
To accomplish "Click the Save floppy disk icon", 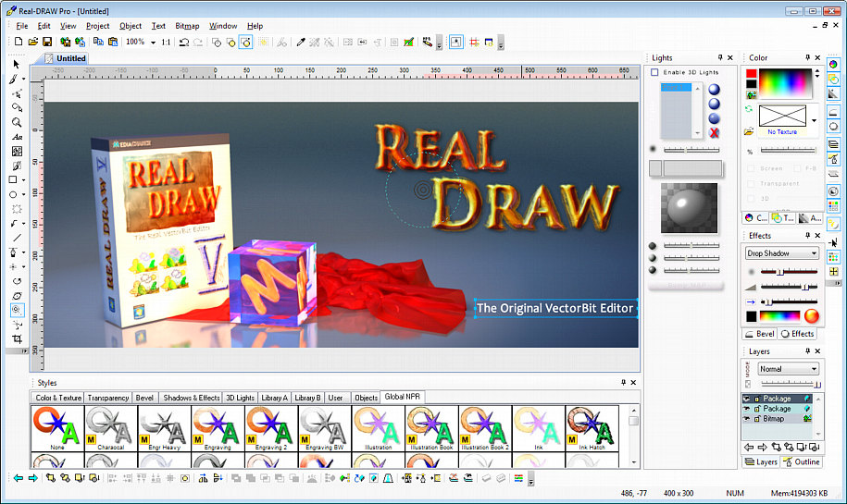I will tap(47, 42).
